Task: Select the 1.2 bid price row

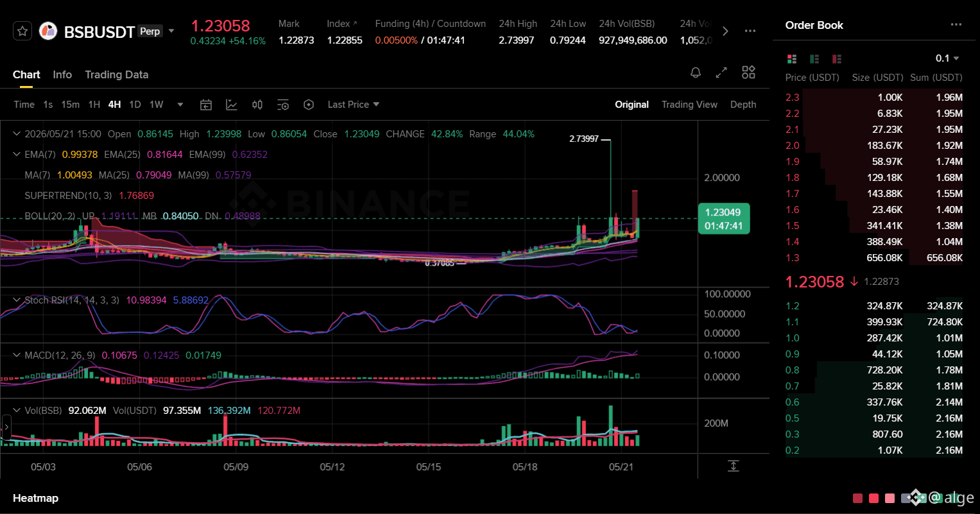Action: (874, 306)
